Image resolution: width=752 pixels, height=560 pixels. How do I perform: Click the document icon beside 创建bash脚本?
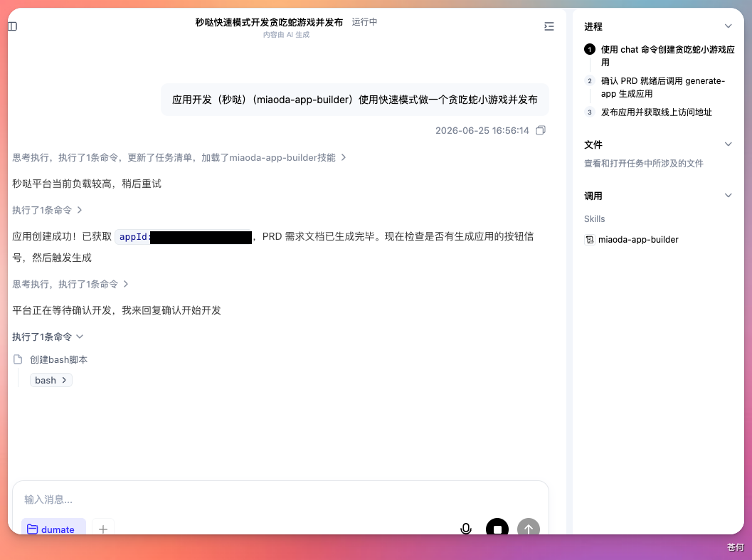click(x=18, y=359)
